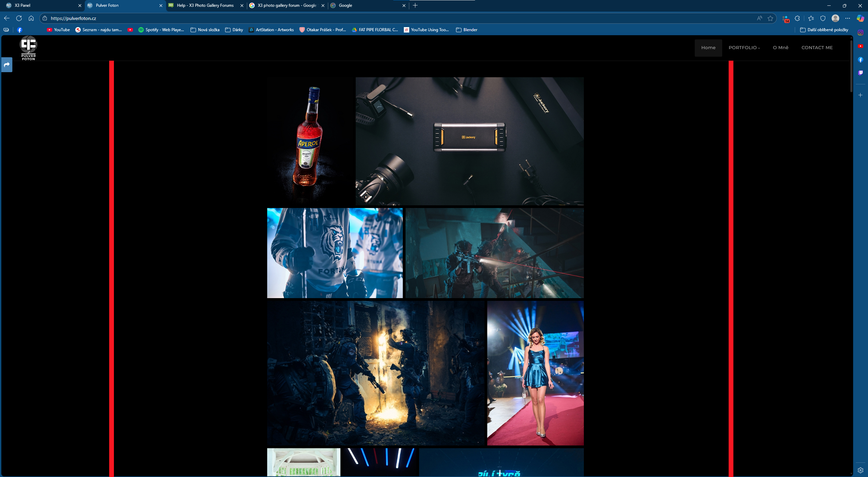The height and width of the screenshot is (477, 868).
Task: Open the O Mně page
Action: click(x=781, y=48)
